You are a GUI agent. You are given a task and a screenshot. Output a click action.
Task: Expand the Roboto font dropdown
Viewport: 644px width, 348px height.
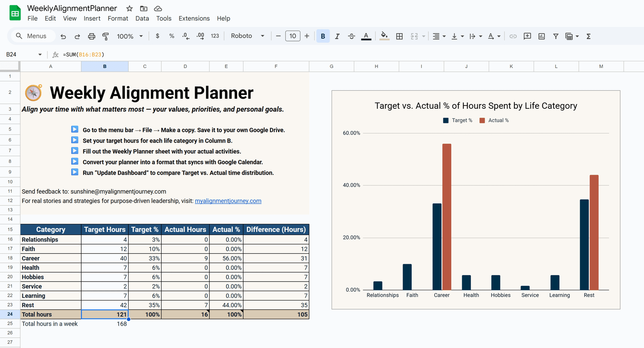[x=247, y=36]
